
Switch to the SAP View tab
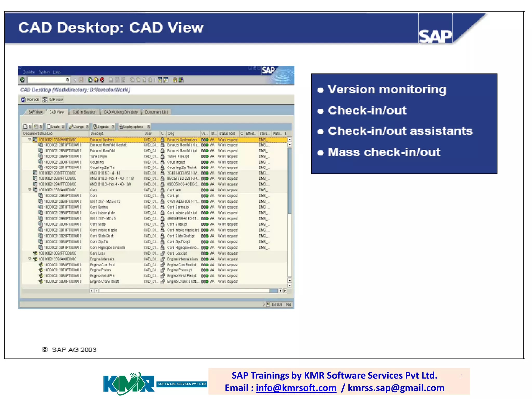[x=36, y=112]
